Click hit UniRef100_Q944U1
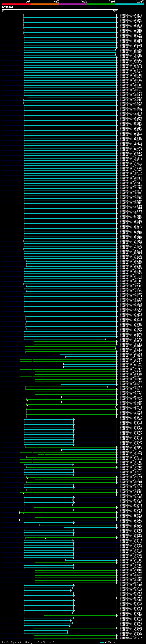The image size is (146, 644). [131, 570]
